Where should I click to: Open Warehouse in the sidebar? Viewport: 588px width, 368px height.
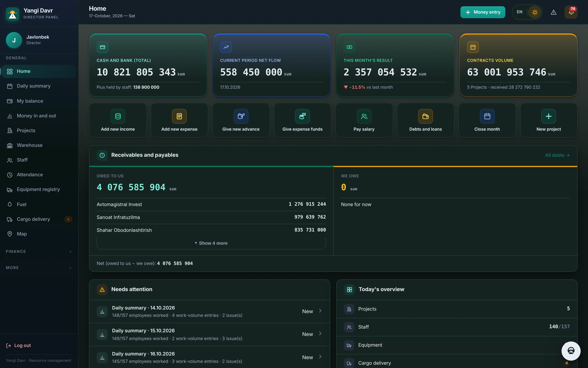tap(39, 145)
